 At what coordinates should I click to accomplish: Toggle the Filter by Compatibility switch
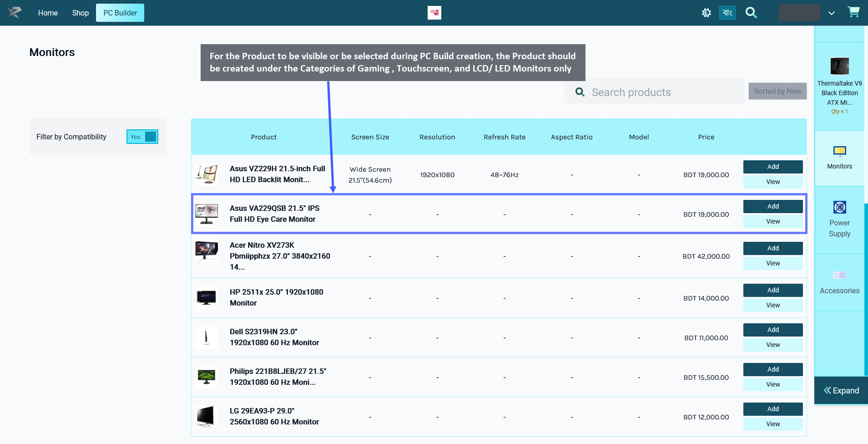(142, 137)
